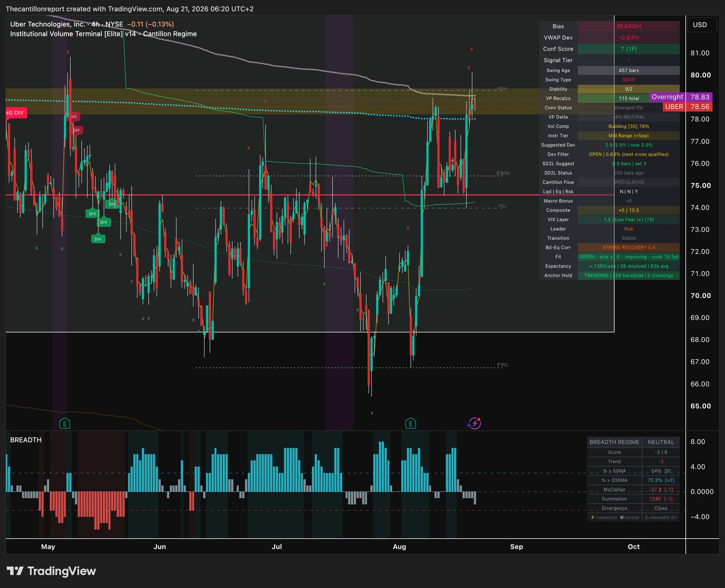Click the Anchor Hold TRENDING value
The image size is (725, 588).
[x=629, y=275]
